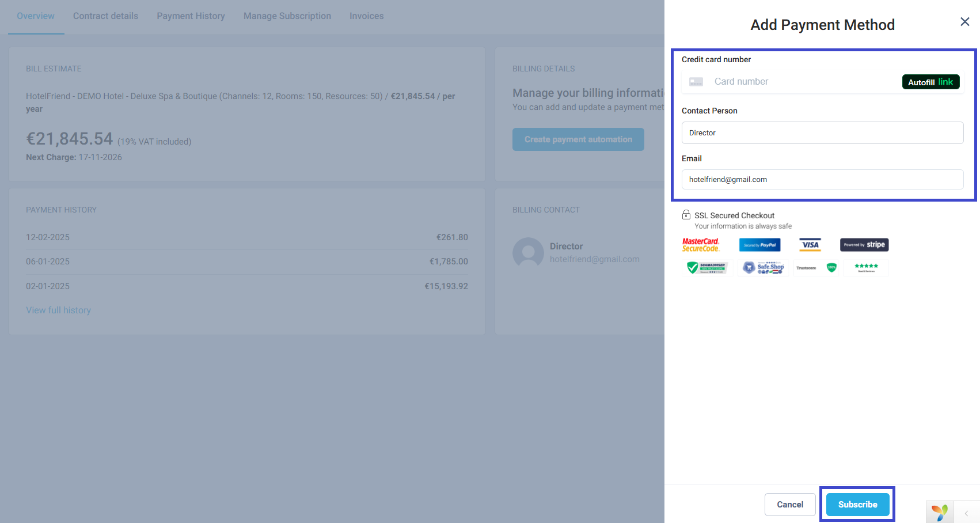The height and width of the screenshot is (523, 980).
Task: Click the Subscribe button
Action: (x=857, y=505)
